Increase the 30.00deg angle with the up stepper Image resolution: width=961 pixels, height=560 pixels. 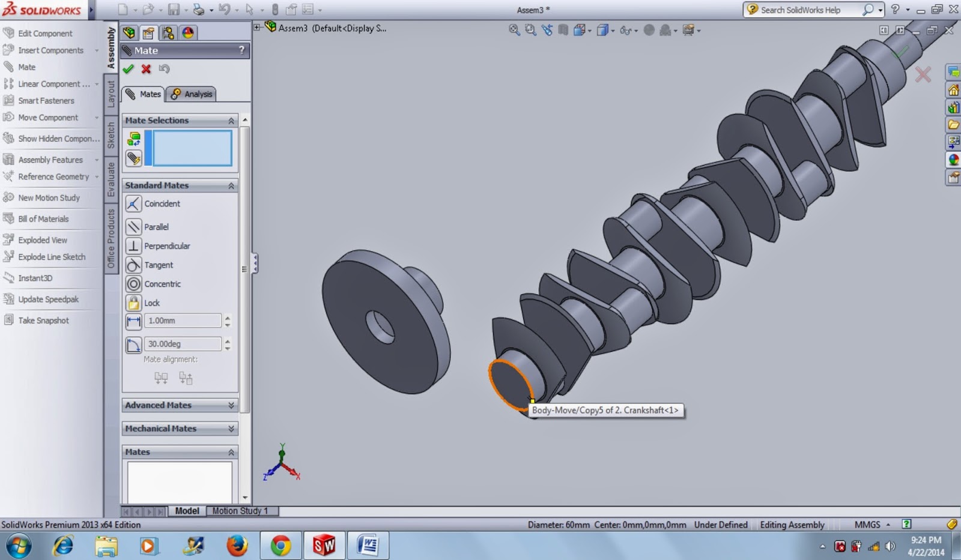coord(228,340)
